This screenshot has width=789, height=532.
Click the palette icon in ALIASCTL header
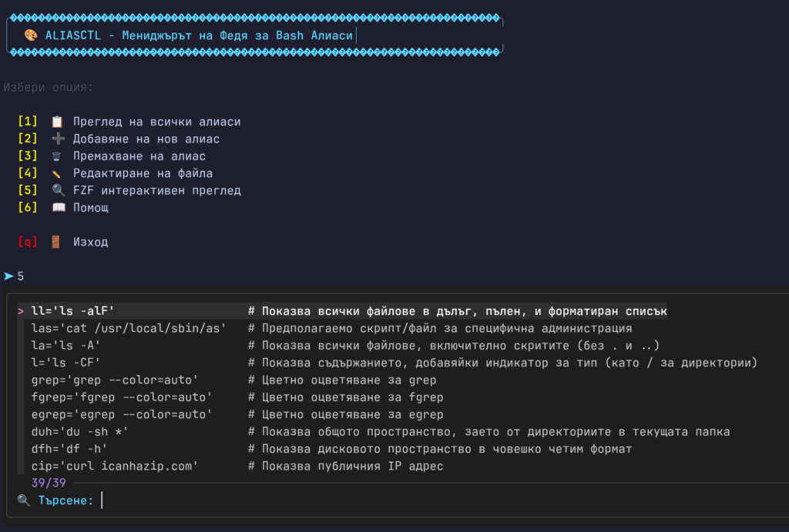coord(31,35)
